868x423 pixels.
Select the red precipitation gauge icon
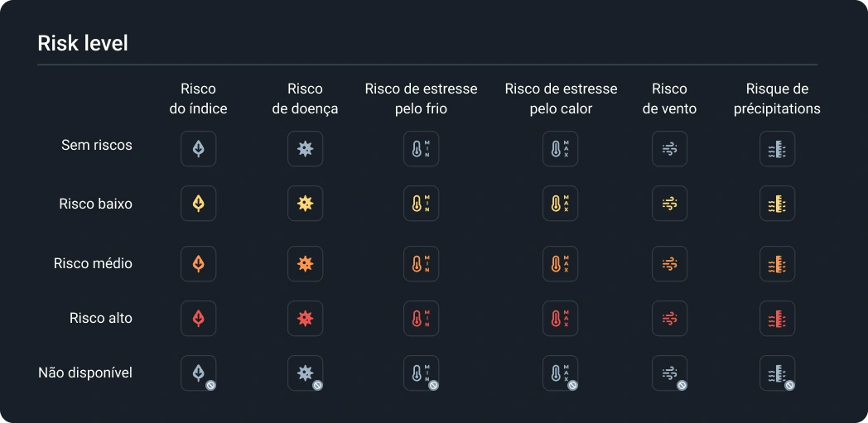point(777,319)
